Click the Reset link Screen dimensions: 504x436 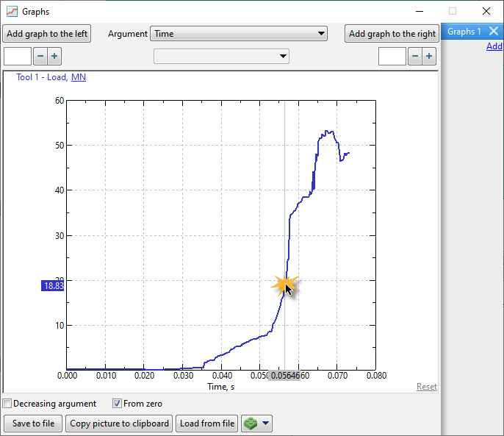pos(427,387)
